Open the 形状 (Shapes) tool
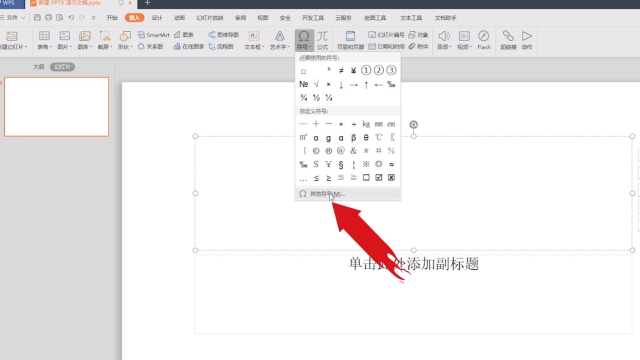 125,40
